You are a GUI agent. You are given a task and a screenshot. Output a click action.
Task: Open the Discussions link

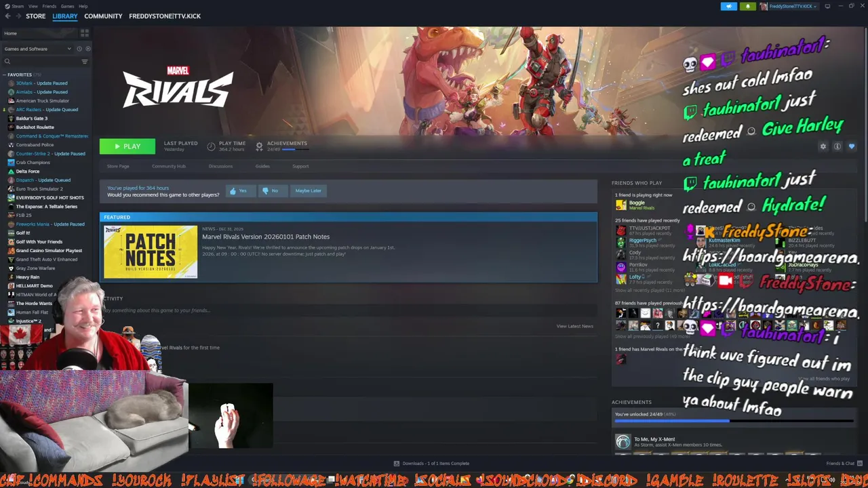click(x=220, y=166)
